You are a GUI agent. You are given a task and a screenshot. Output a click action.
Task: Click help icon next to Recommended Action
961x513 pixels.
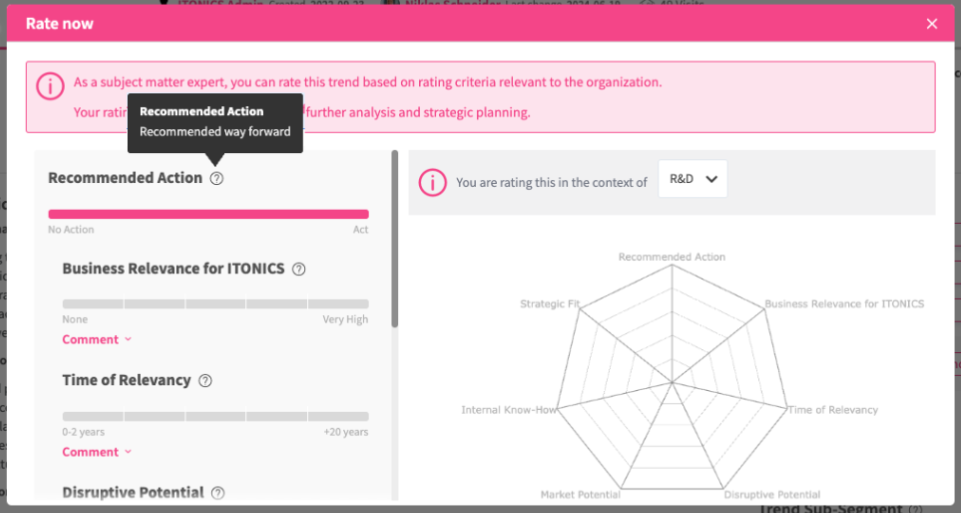coord(217,178)
